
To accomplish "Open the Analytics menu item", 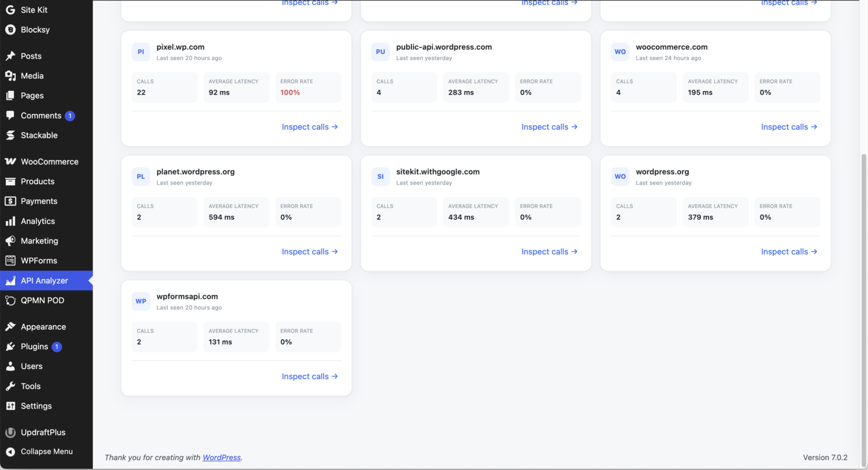I will point(46,221).
